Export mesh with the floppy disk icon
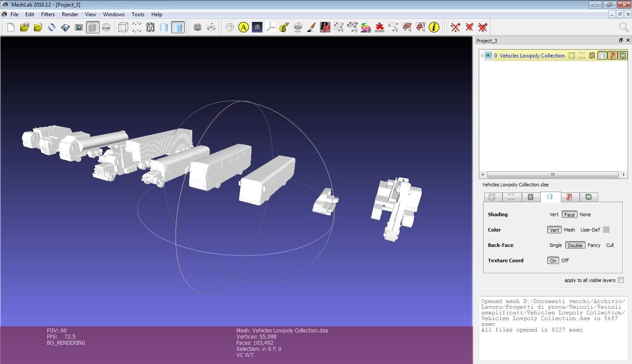Viewport: 632px width, 364px height. pos(65,27)
